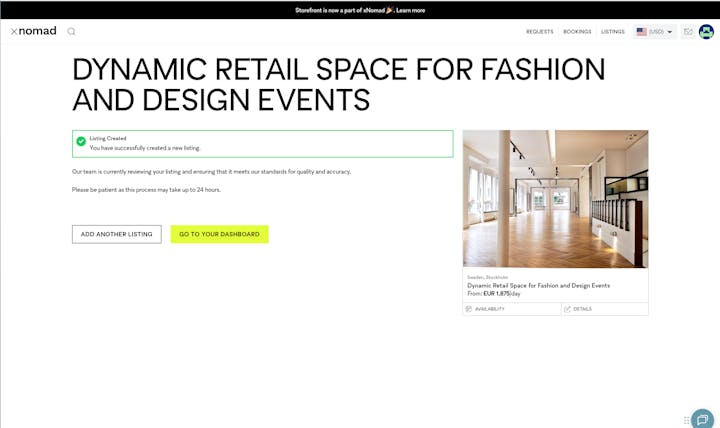720x428 pixels.
Task: Open the messages envelope icon
Action: 688,32
